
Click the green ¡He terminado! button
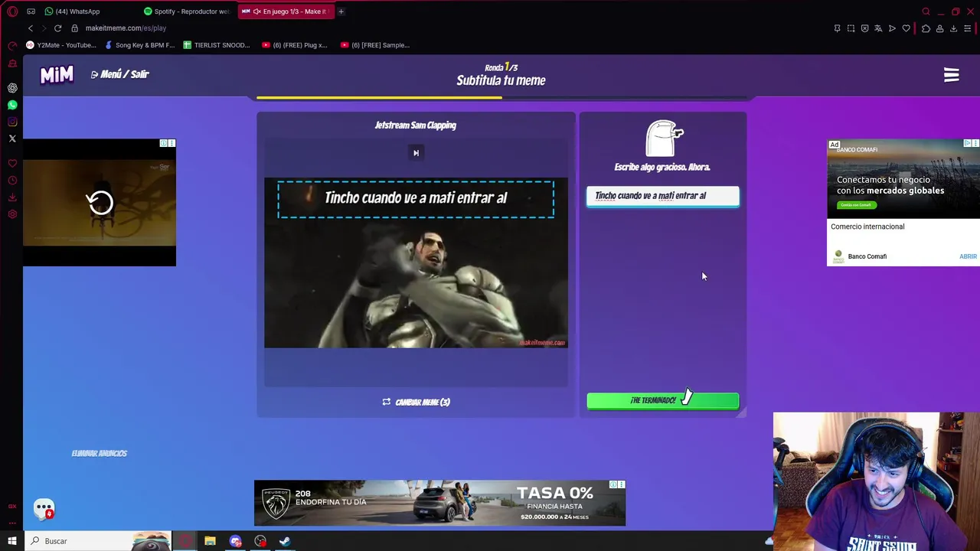pos(663,400)
